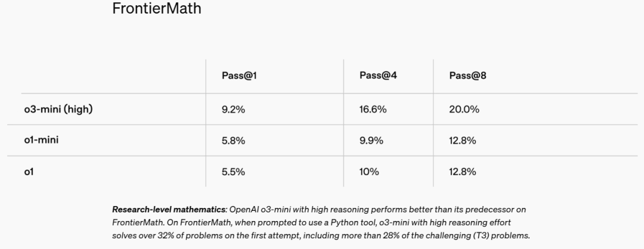Click the o1 row label in last row
The image size is (644, 249).
(29, 172)
